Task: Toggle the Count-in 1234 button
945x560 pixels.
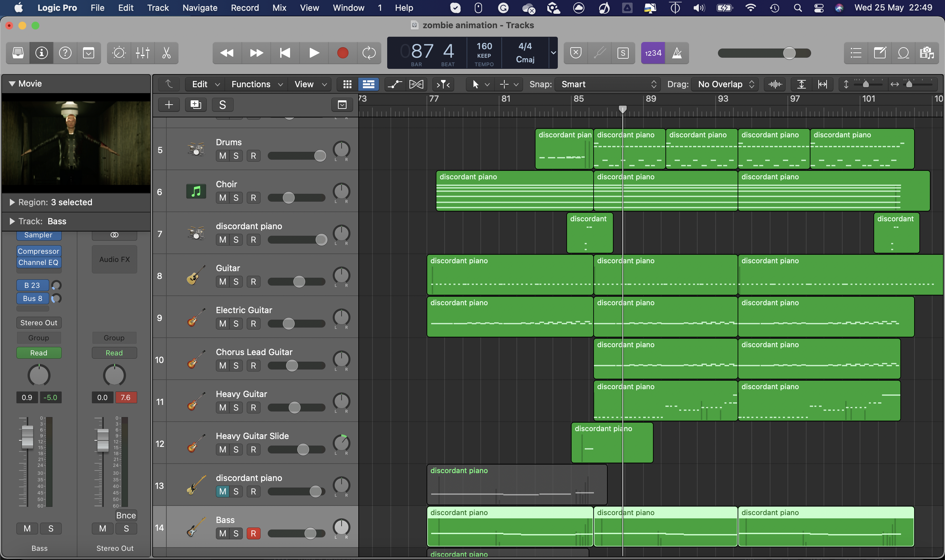Action: tap(653, 53)
